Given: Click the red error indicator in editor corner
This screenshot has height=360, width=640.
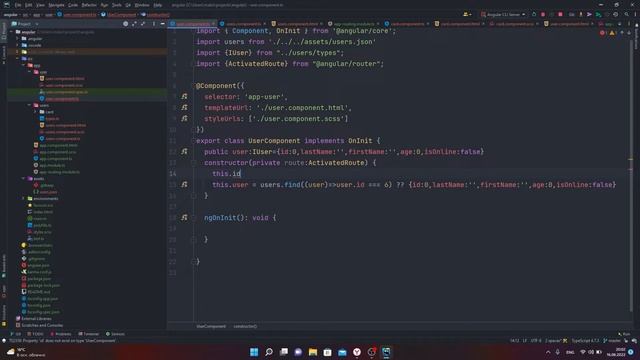Looking at the screenshot, I should pos(602,33).
